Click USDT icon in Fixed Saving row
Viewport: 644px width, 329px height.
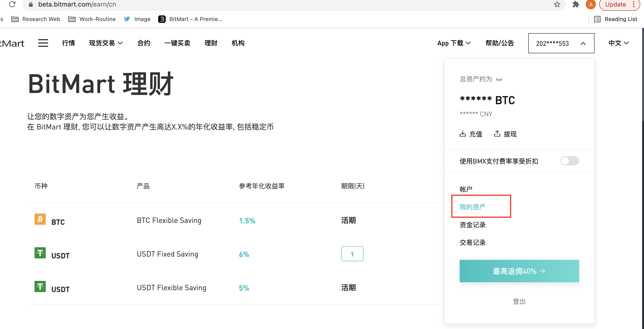pos(40,253)
